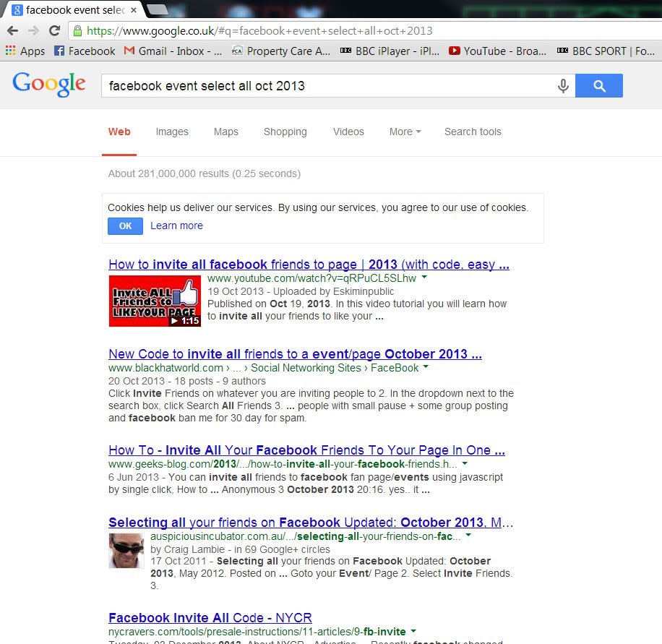Start voice search with microphone icon
Screen dimensions: 662x644
coord(563,86)
